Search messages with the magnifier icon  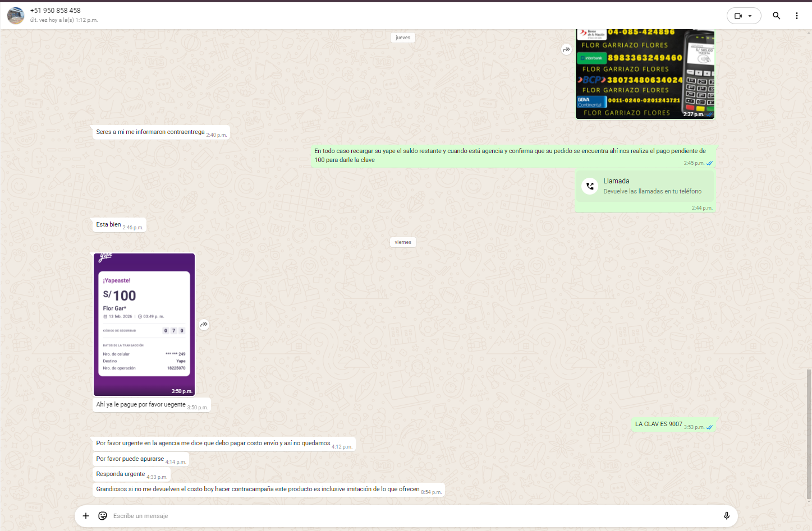point(776,16)
